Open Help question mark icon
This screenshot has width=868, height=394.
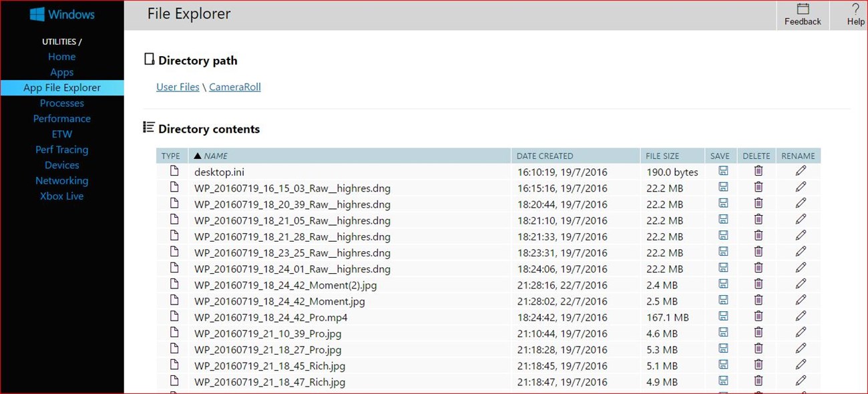(855, 9)
